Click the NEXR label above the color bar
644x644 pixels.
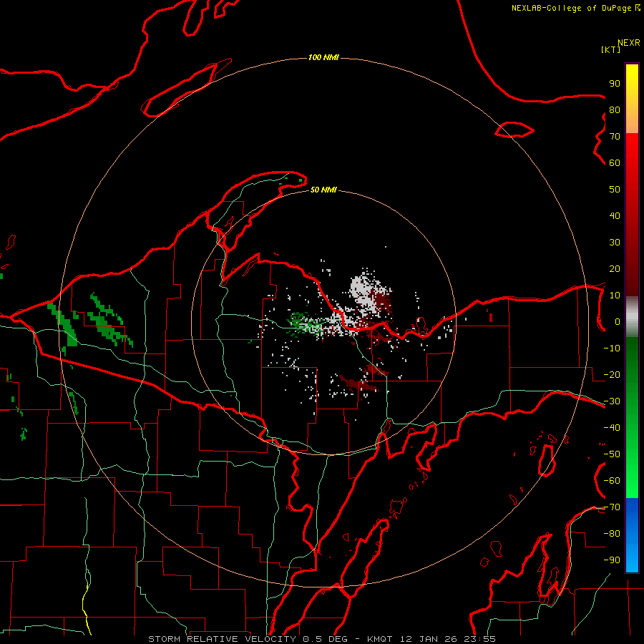click(x=629, y=43)
